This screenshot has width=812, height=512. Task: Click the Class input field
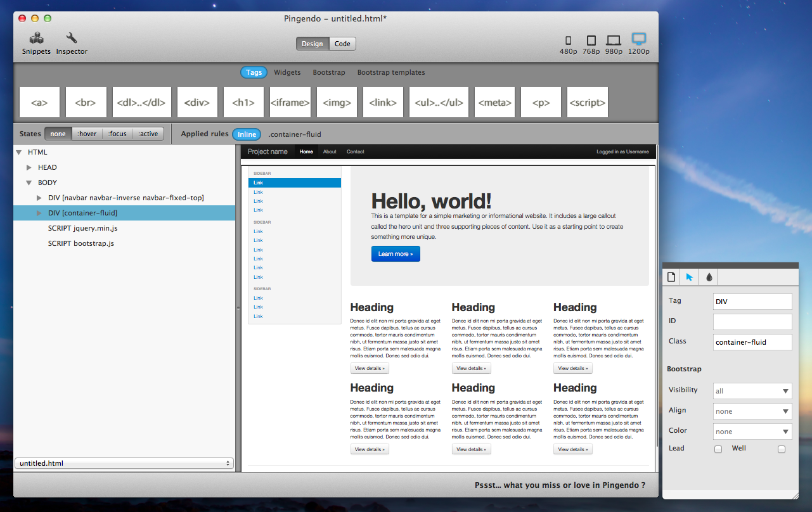click(x=752, y=342)
